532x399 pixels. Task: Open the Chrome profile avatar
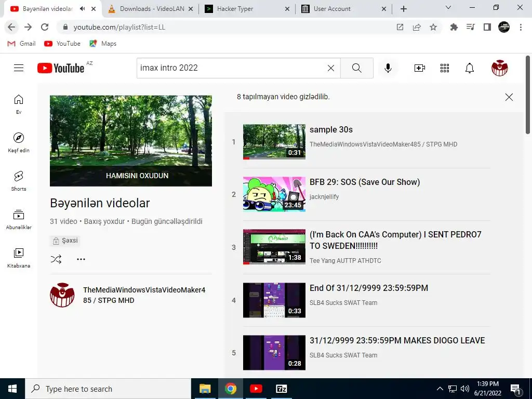(504, 27)
